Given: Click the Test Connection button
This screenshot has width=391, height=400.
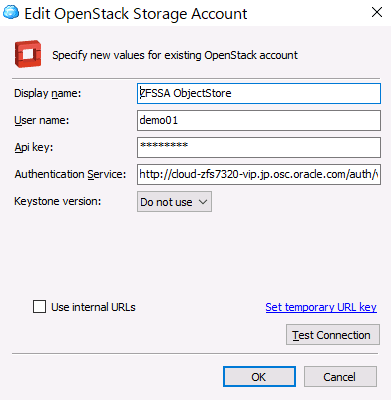Looking at the screenshot, I should click(333, 335).
